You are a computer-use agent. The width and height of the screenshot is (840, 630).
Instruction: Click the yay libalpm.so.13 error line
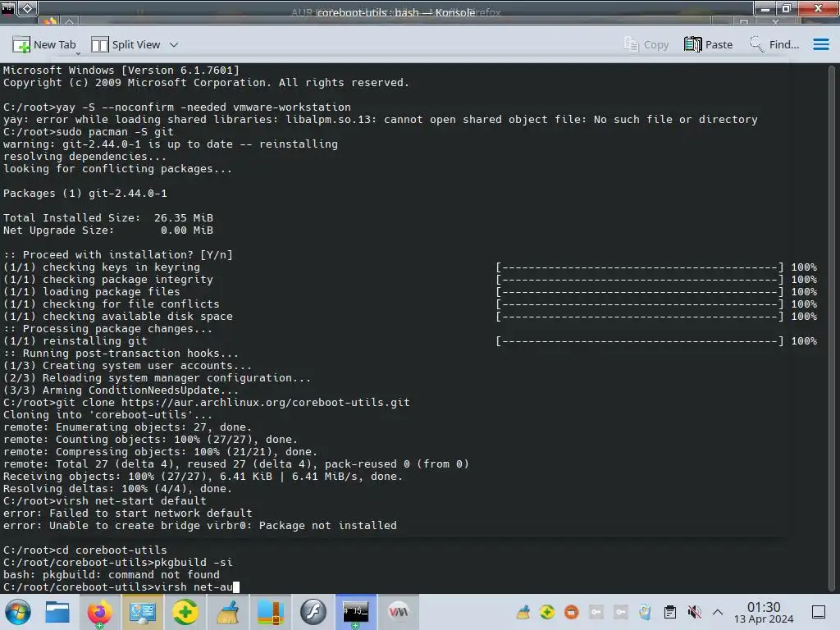click(x=381, y=119)
